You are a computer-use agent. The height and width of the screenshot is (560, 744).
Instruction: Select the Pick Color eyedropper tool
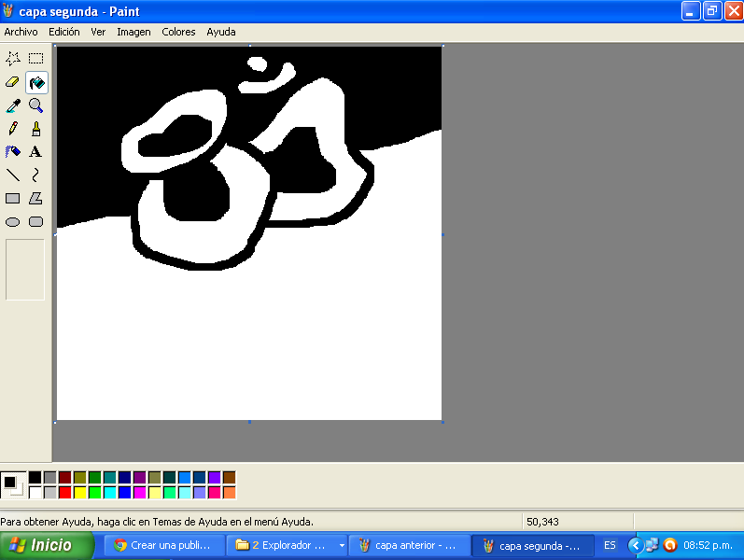(13, 105)
